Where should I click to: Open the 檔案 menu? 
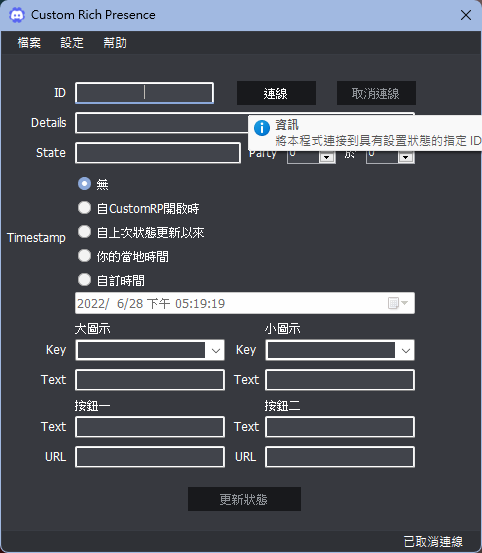click(x=29, y=43)
